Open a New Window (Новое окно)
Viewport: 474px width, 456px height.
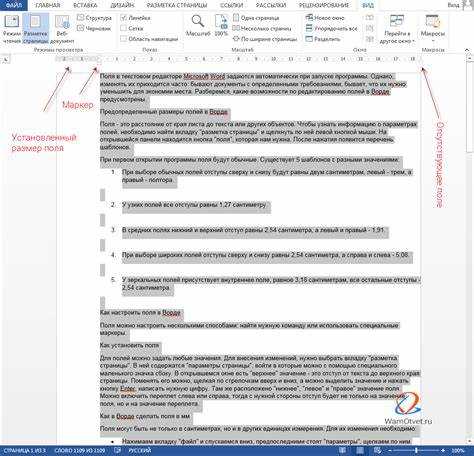coord(325,18)
